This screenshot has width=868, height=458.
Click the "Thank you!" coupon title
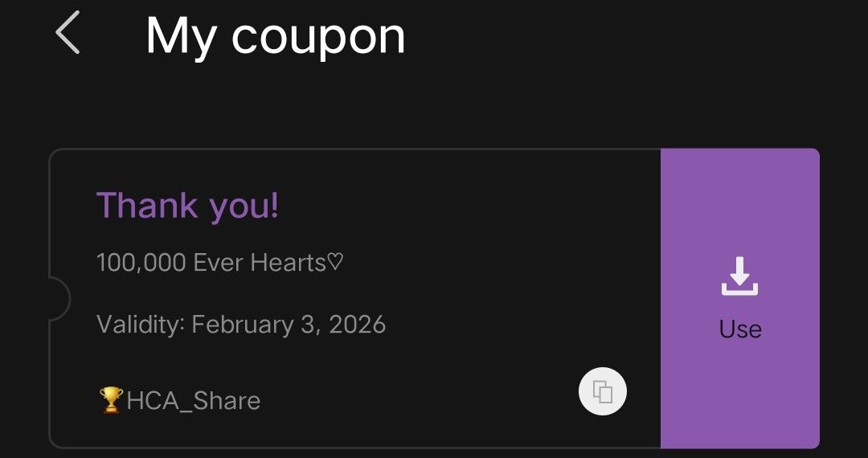point(187,206)
